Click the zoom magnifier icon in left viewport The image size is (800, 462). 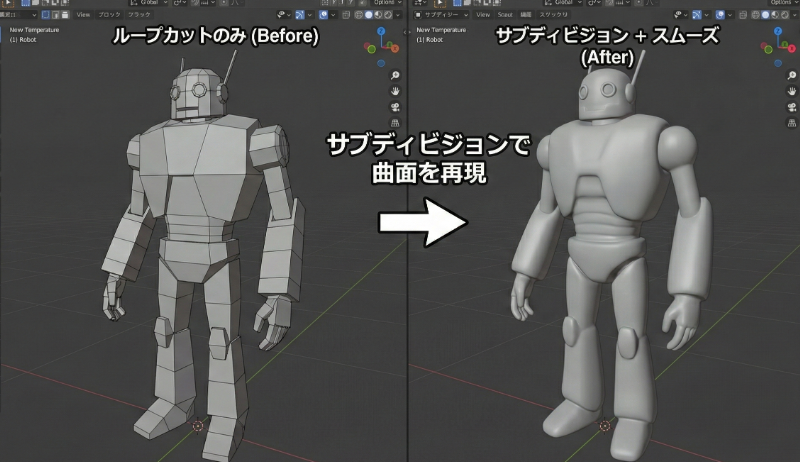coord(395,75)
